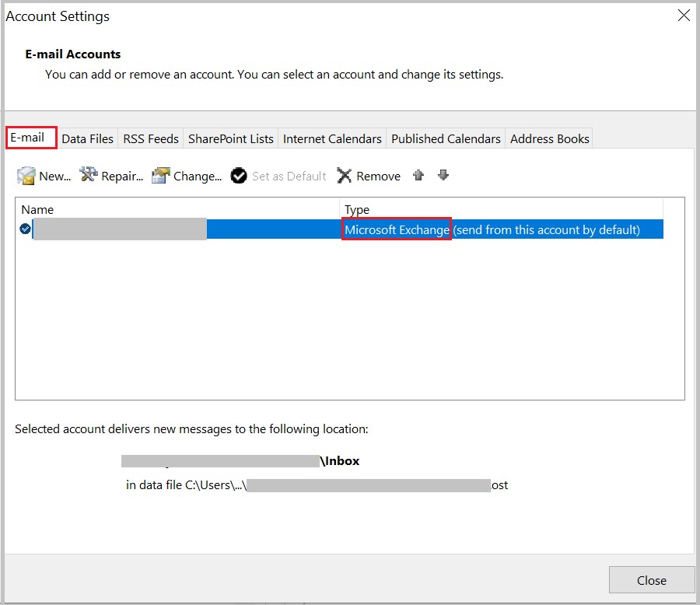Select the Published Calendars tab

(x=446, y=139)
